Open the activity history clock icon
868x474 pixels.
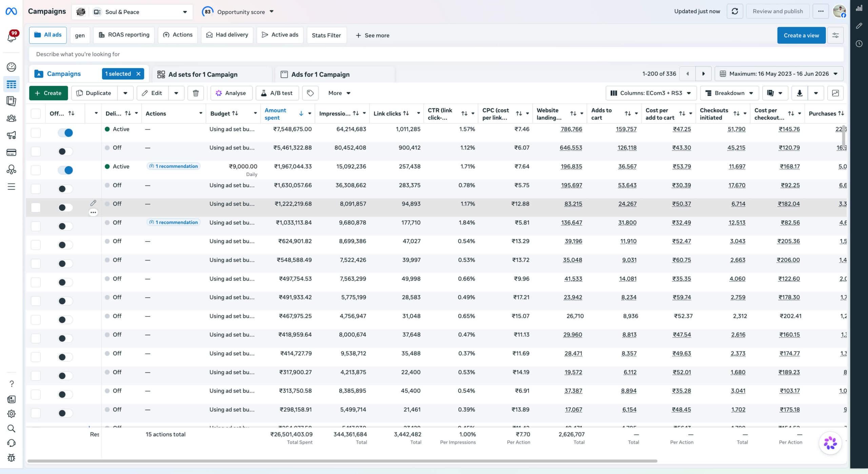point(859,43)
